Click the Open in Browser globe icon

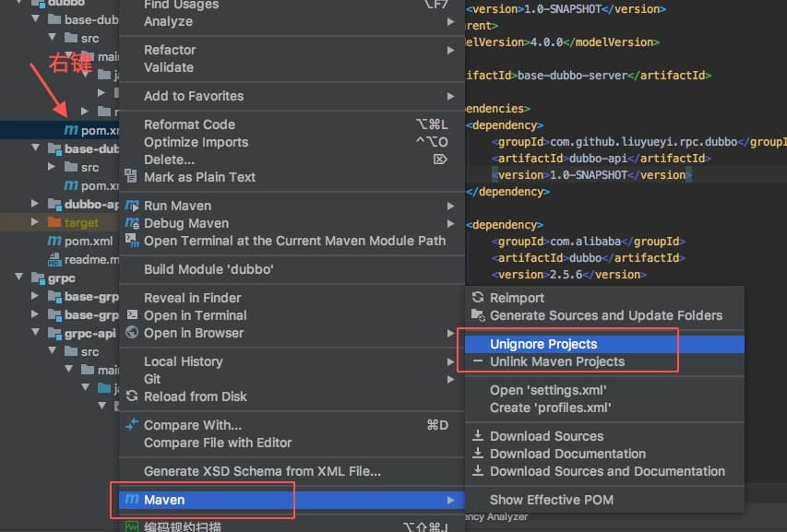tap(131, 333)
